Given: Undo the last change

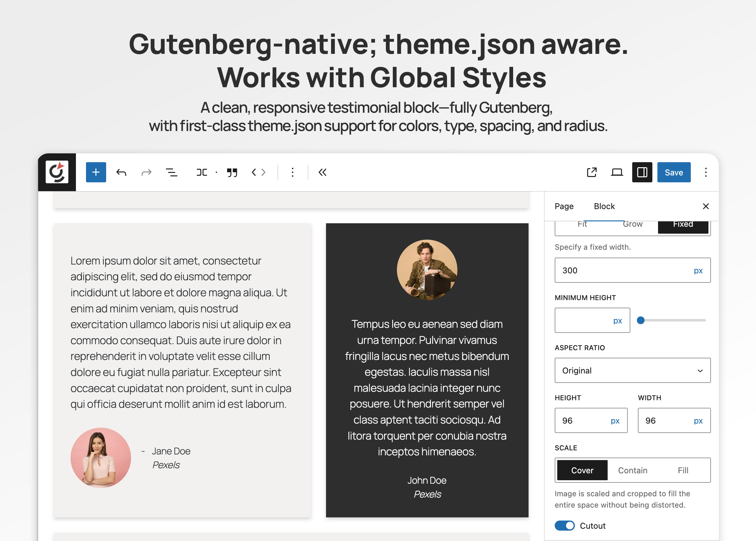Looking at the screenshot, I should click(x=121, y=172).
